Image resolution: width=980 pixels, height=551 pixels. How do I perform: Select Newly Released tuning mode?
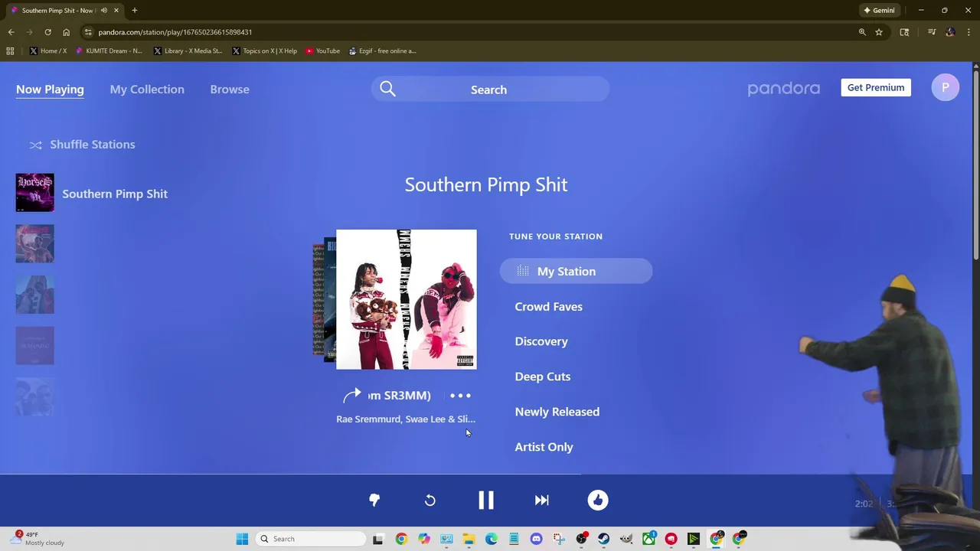(x=557, y=412)
